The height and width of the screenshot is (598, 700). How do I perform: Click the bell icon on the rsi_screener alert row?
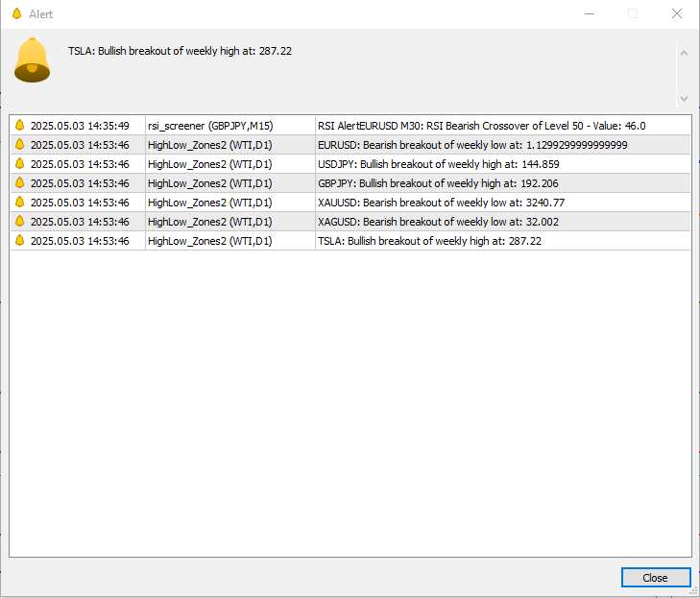coord(19,125)
